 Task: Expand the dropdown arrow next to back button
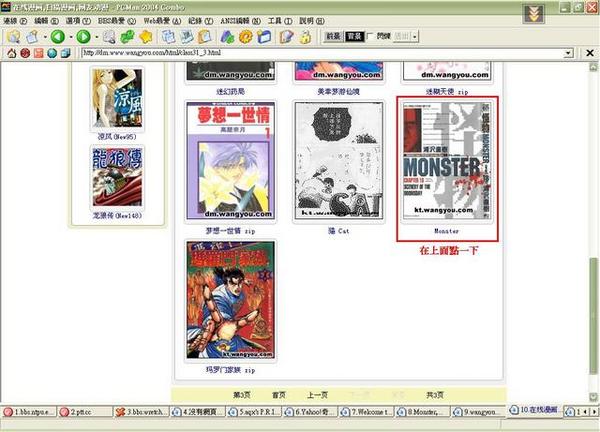coord(71,37)
